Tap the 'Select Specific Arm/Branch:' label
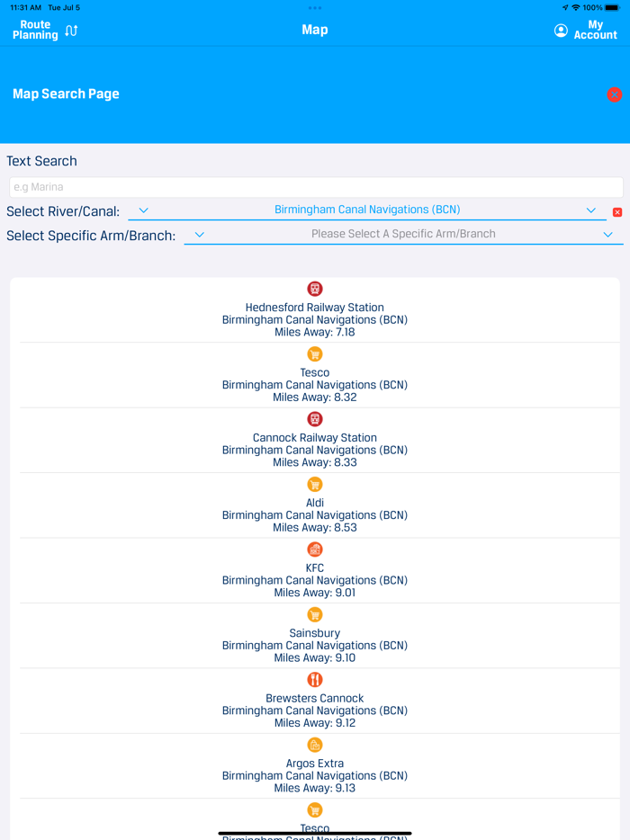This screenshot has height=840, width=630. [x=91, y=236]
